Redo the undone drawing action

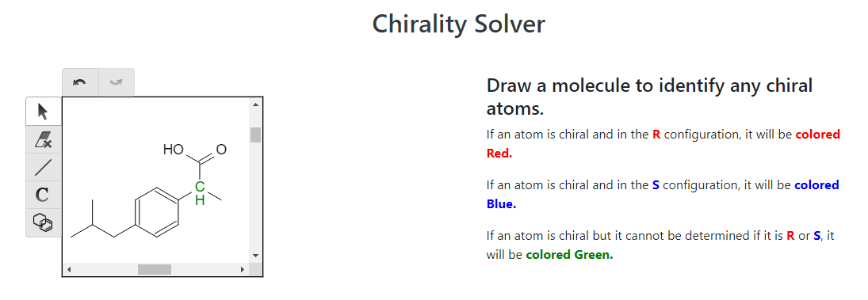[117, 82]
